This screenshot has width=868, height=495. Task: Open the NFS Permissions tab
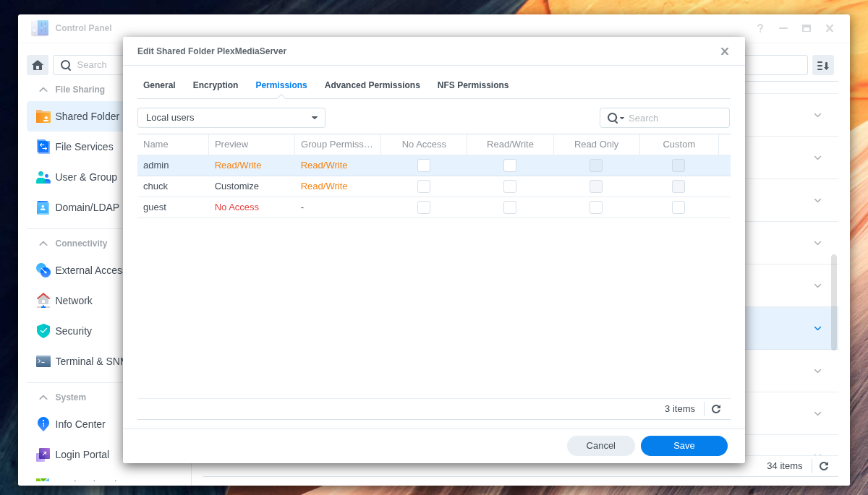[473, 85]
